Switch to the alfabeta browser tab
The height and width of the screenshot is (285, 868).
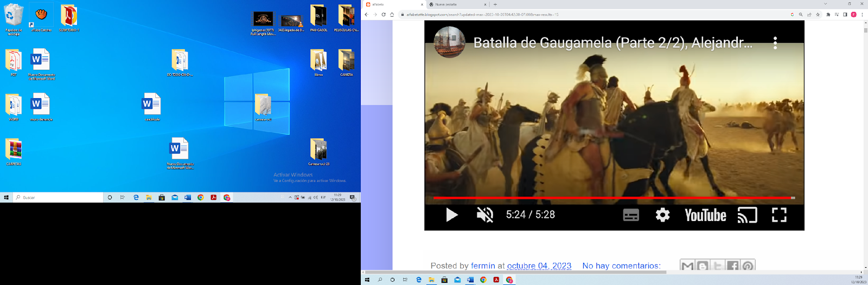coord(393,4)
